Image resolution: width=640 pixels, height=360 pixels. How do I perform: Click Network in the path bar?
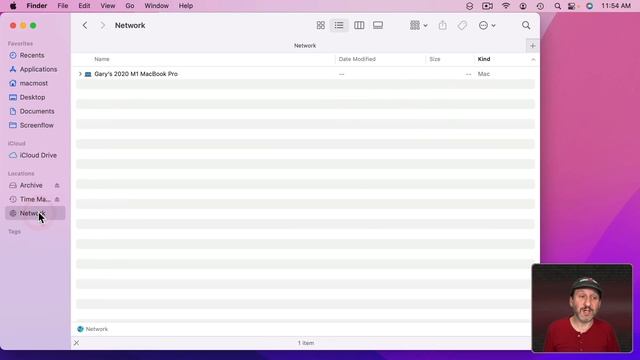pos(93,329)
